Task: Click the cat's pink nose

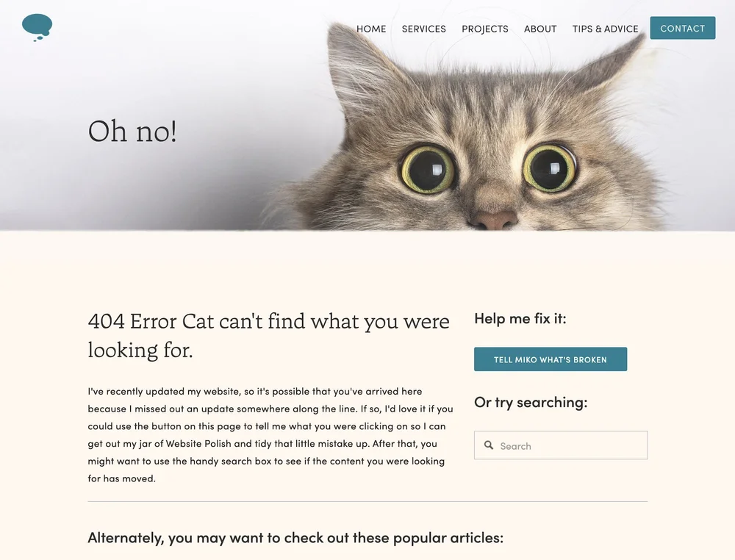Action: 493,220
